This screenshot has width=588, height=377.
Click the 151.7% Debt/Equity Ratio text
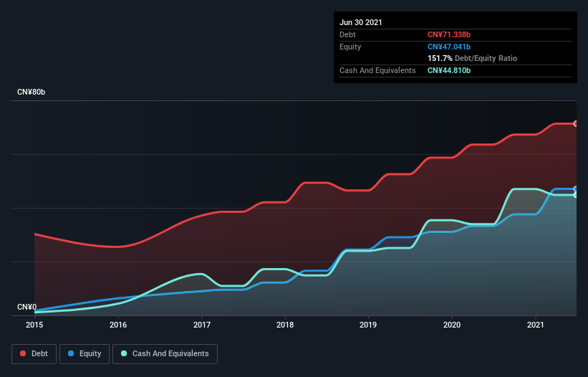472,58
